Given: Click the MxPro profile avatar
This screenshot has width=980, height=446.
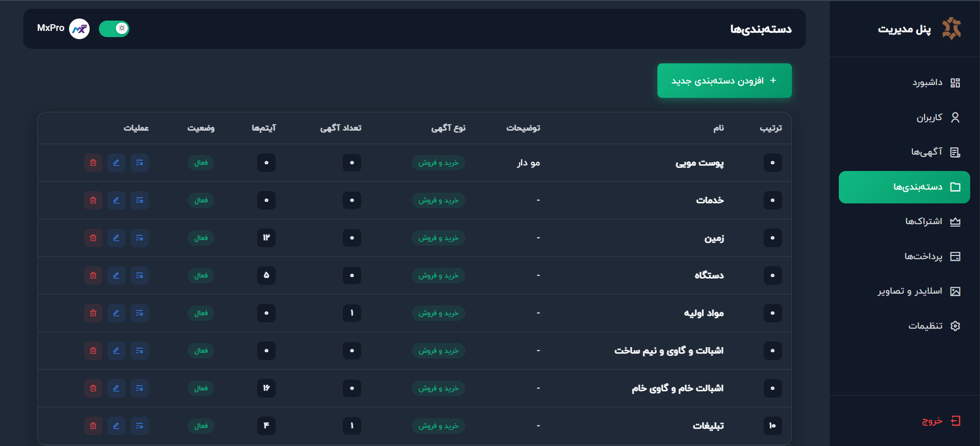Looking at the screenshot, I should pos(79,29).
